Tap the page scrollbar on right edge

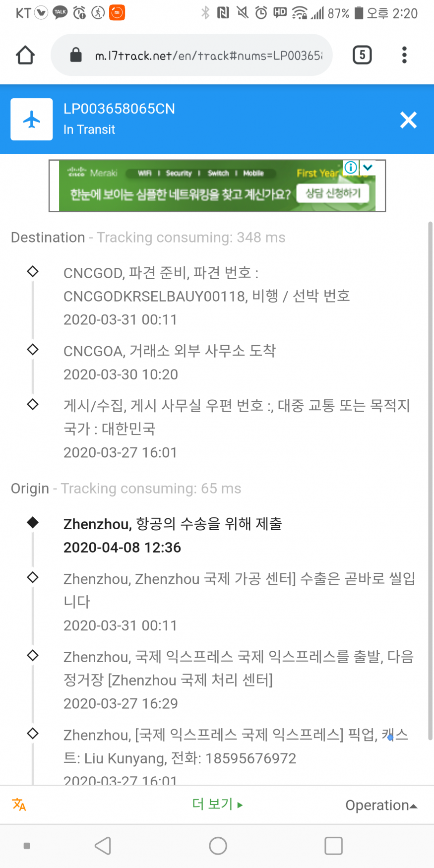(x=430, y=481)
